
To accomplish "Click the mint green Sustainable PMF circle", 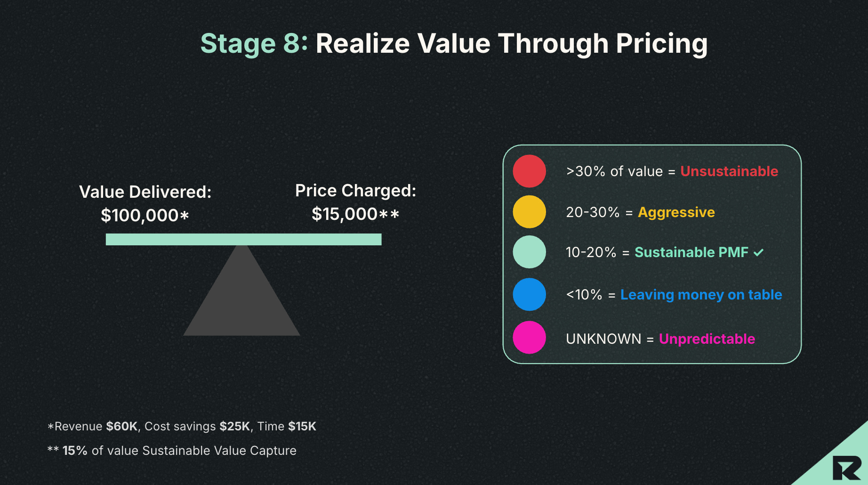I will pos(529,252).
